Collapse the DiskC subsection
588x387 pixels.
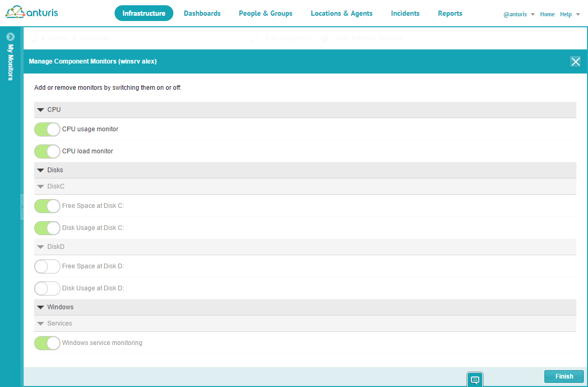[x=40, y=186]
